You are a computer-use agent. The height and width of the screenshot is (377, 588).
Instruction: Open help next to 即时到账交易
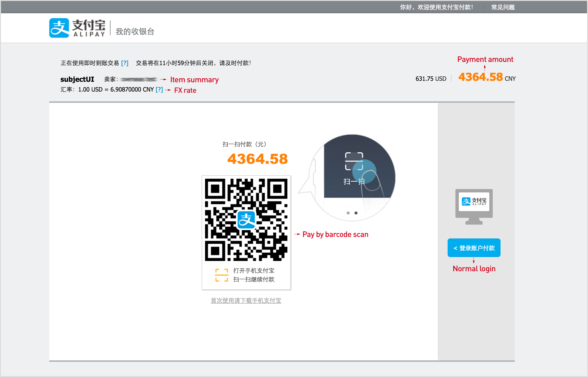point(125,63)
